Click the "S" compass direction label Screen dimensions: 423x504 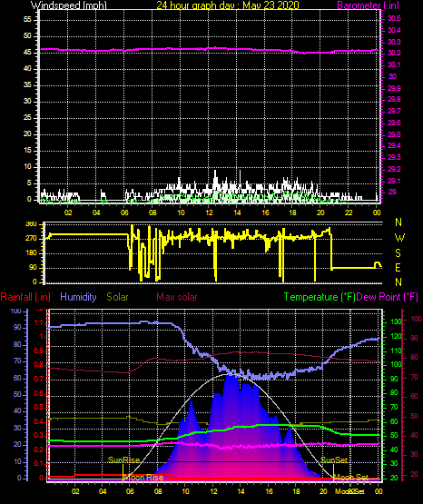click(398, 253)
